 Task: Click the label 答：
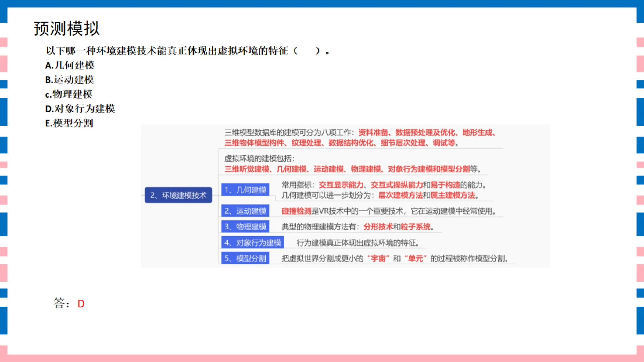point(62,303)
